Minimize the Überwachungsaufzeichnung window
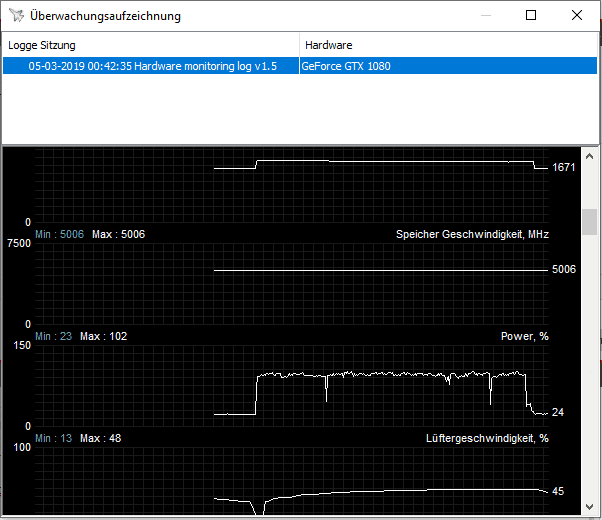602x520 pixels. pyautogui.click(x=486, y=15)
